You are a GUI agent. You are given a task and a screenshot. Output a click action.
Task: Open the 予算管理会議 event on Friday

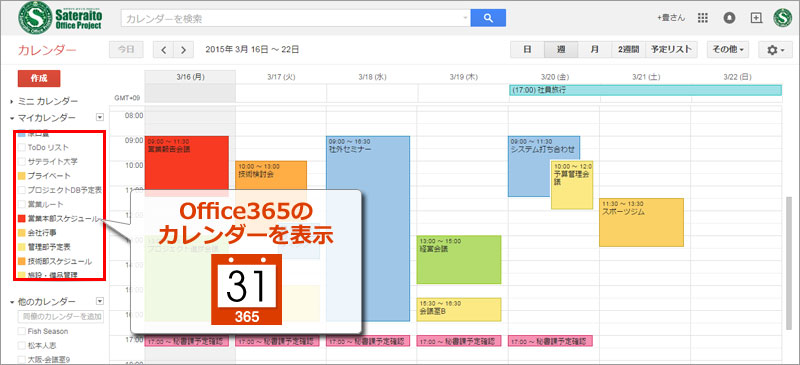coord(572,185)
